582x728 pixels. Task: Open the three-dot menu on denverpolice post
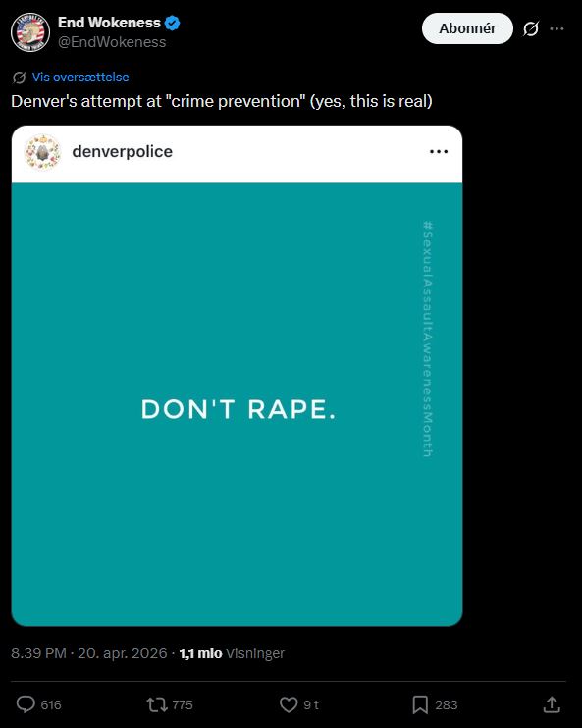[439, 152]
